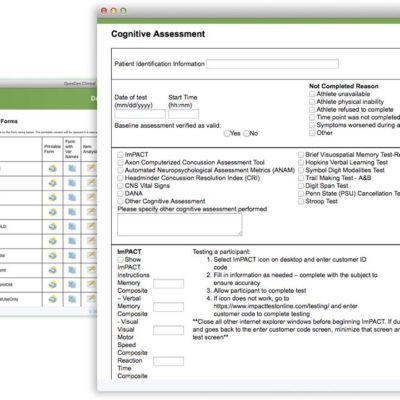Focus Memory Composite Visual score field
The height and width of the screenshot is (400, 400).
coord(168,307)
